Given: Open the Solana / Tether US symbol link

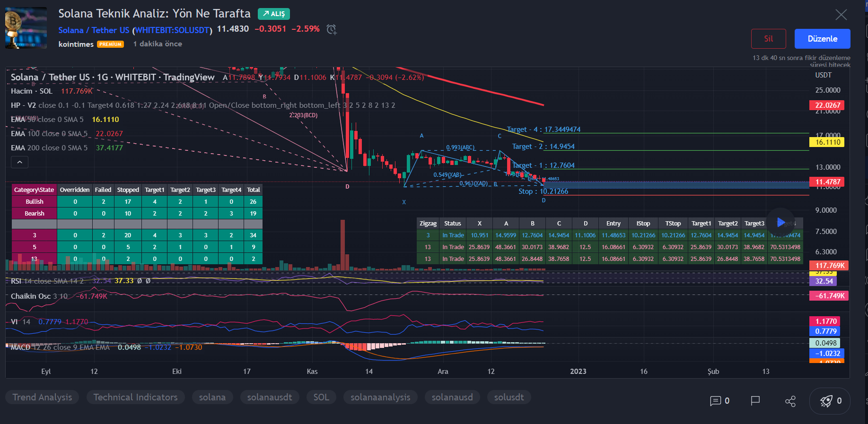Looking at the screenshot, I should pyautogui.click(x=94, y=30).
